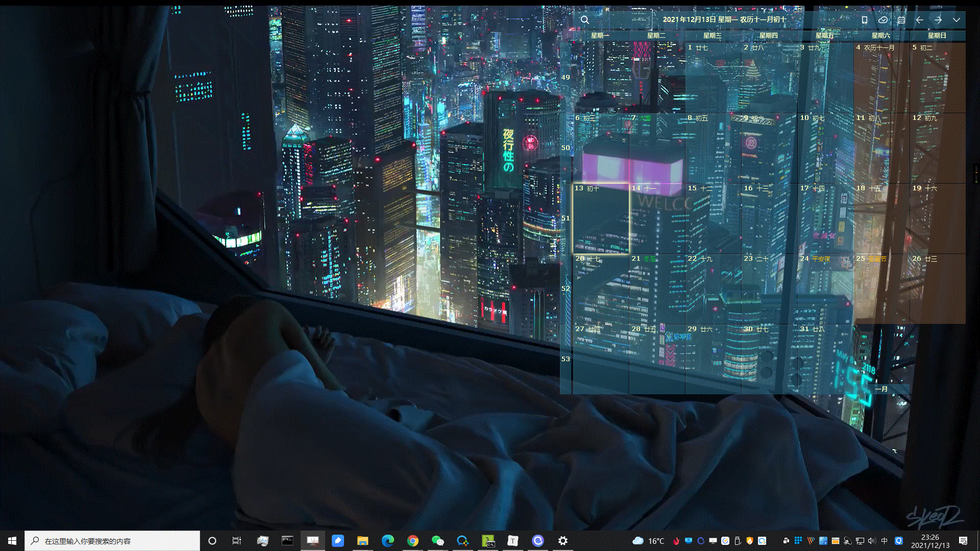This screenshot has height=551, width=980.
Task: Open the blue Q app tray icon
Action: (x=899, y=541)
